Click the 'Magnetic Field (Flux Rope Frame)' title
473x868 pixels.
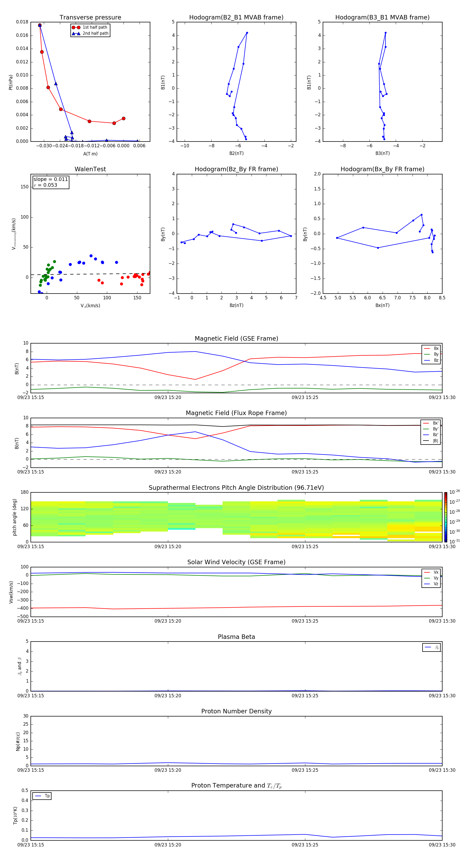click(236, 413)
